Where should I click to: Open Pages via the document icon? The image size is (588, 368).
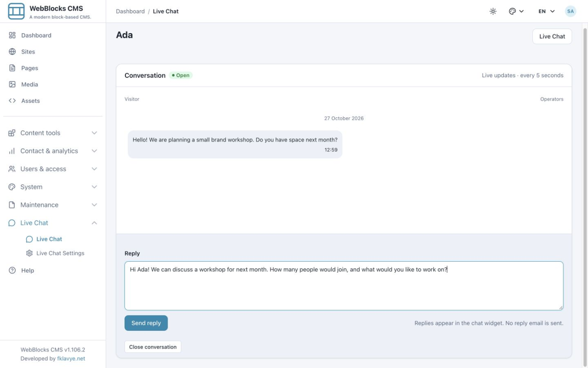(12, 68)
